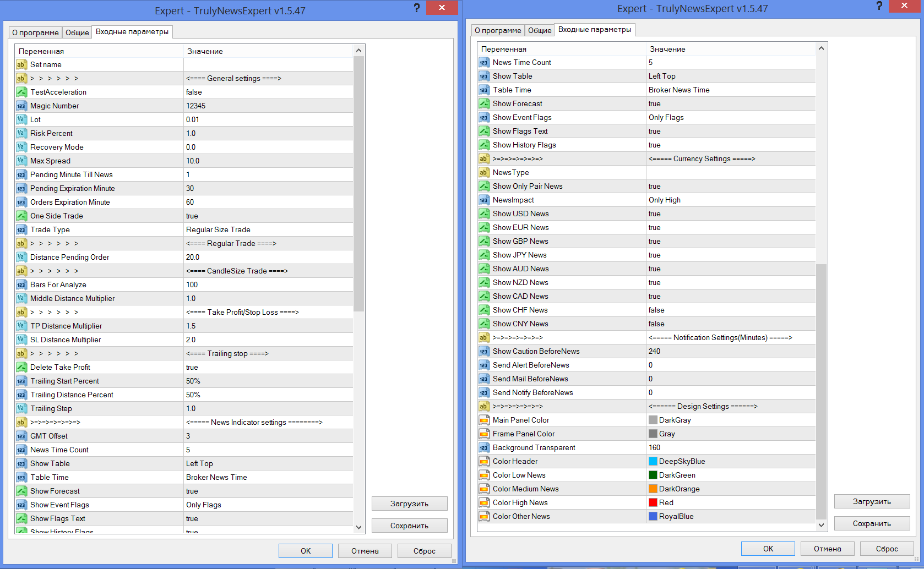
Task: Click the left window's vertical scrollbar thumb
Action: (x=358, y=184)
